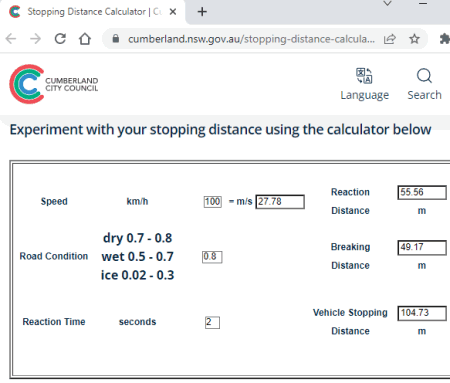Click the Breaking Distance field 49.17
The image size is (450, 383).
pyautogui.click(x=422, y=247)
